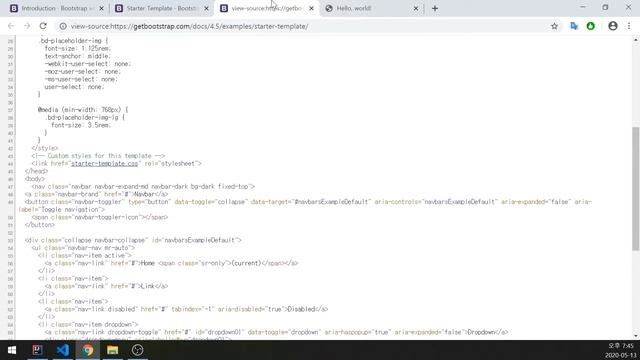Click the 'nav-item dropdown' li line
Image resolution: width=640 pixels, height=360 pixels.
click(x=88, y=324)
